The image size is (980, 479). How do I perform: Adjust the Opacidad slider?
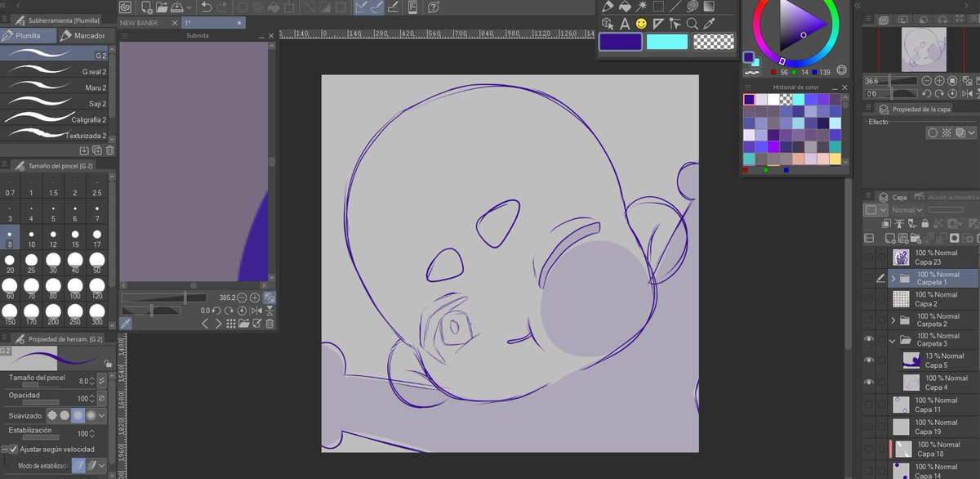pos(41,402)
